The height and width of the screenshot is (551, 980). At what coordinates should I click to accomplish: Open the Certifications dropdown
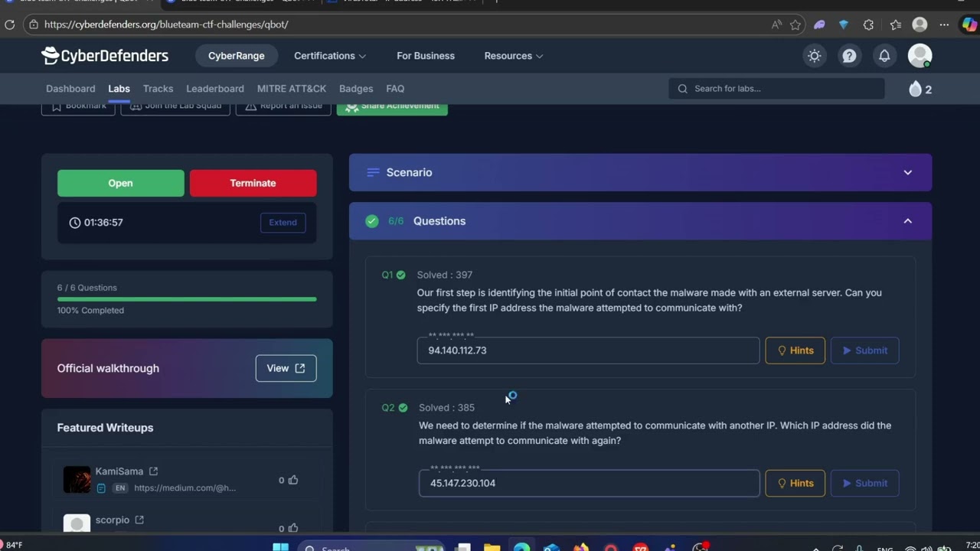pos(330,56)
